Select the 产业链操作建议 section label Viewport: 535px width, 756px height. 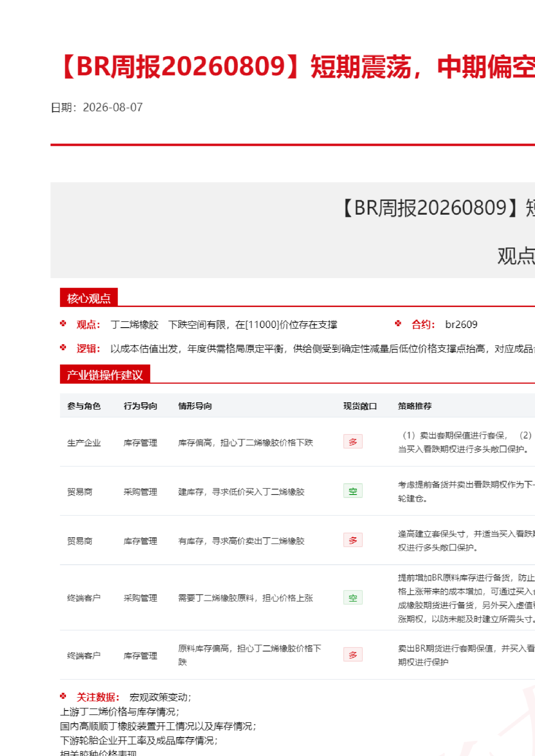105,375
